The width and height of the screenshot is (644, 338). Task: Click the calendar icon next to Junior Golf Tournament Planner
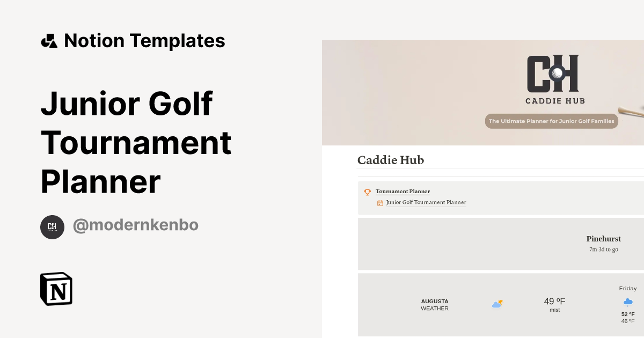click(380, 203)
